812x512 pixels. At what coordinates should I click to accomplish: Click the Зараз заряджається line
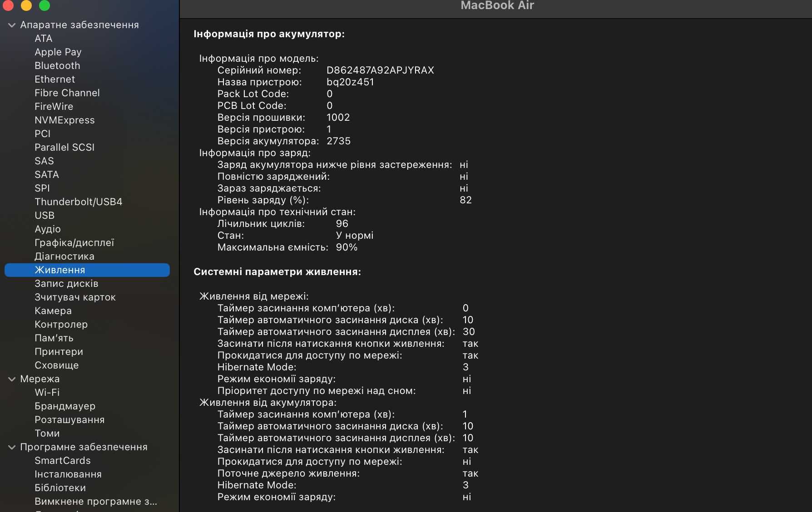click(x=342, y=188)
